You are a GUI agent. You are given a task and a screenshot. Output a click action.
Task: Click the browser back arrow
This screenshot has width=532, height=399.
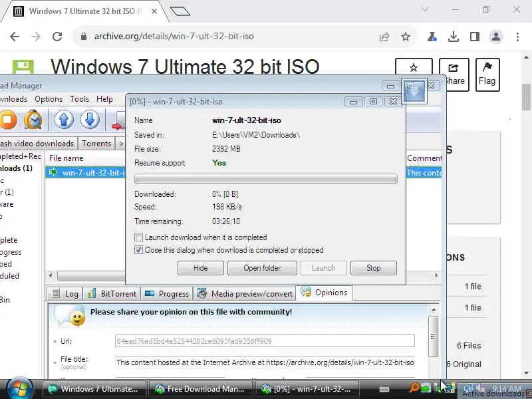click(x=15, y=37)
